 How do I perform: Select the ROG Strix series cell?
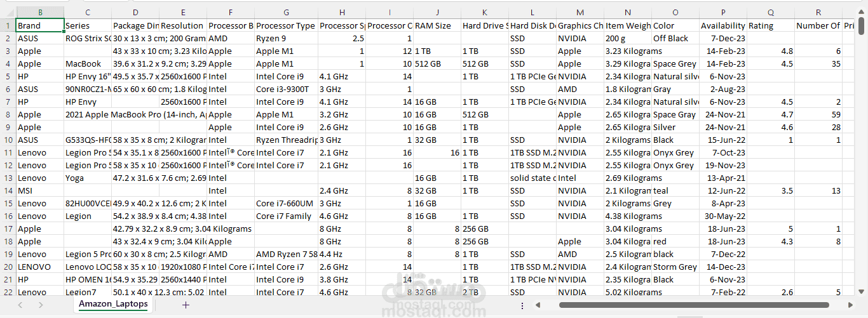(x=88, y=39)
